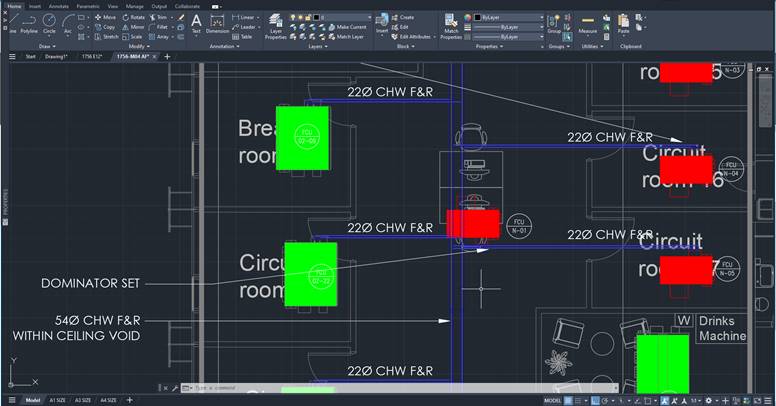Expand the Draw panel

point(48,46)
